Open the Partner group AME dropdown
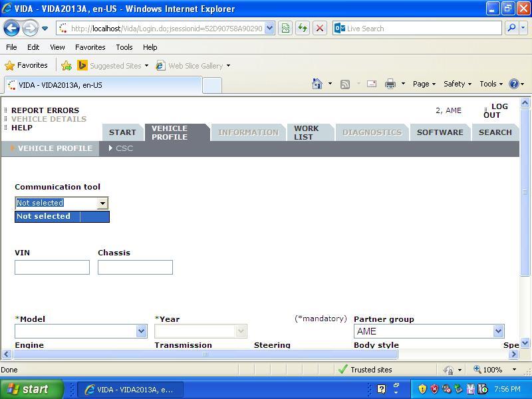Image resolution: width=532 pixels, height=399 pixels. pos(498,331)
